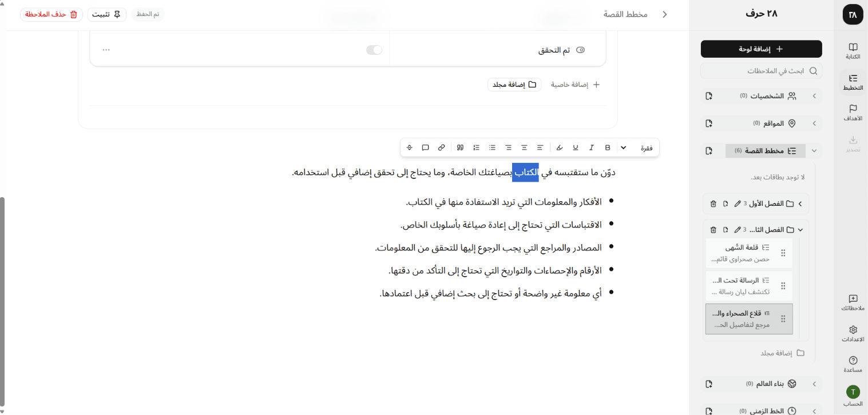
Task: Expand the الشخصيات section
Action: coord(814,96)
